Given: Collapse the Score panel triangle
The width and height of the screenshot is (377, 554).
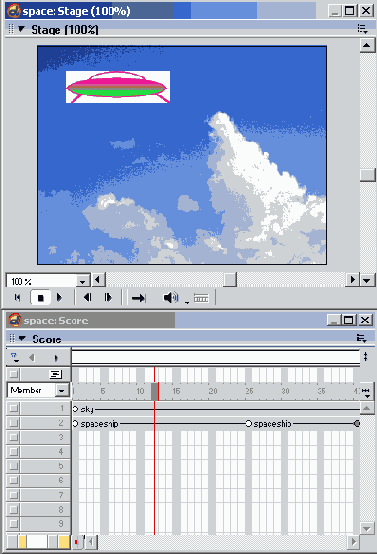Looking at the screenshot, I should [x=22, y=338].
